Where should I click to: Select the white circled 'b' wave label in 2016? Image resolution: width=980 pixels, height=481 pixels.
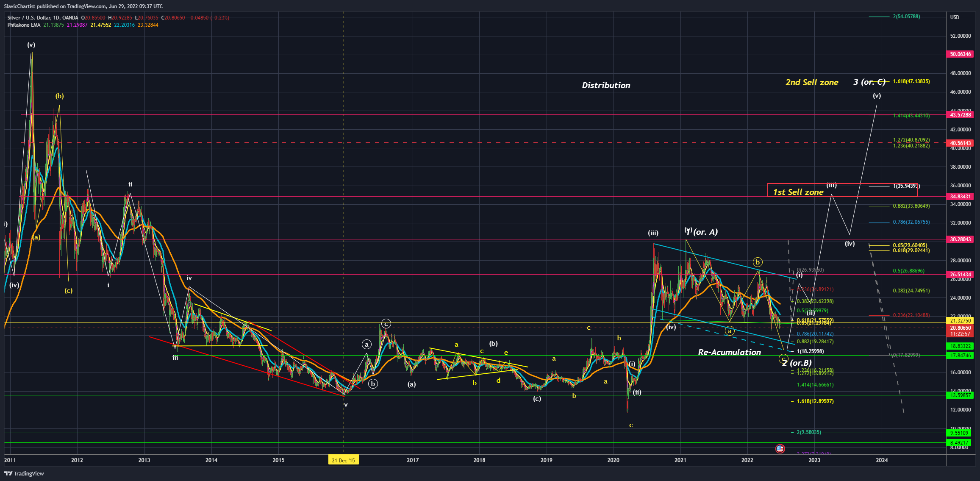(373, 384)
